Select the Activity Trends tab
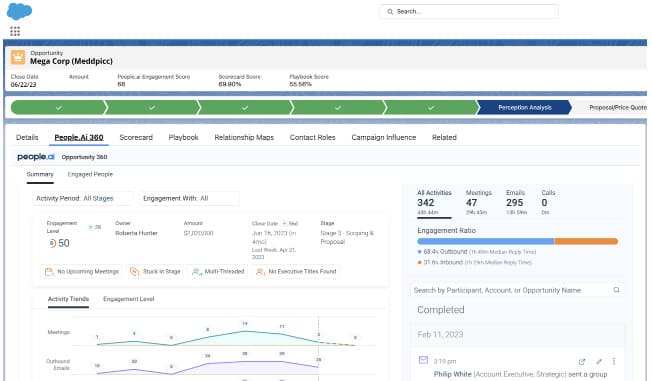Image resolution: width=652 pixels, height=381 pixels. point(68,299)
